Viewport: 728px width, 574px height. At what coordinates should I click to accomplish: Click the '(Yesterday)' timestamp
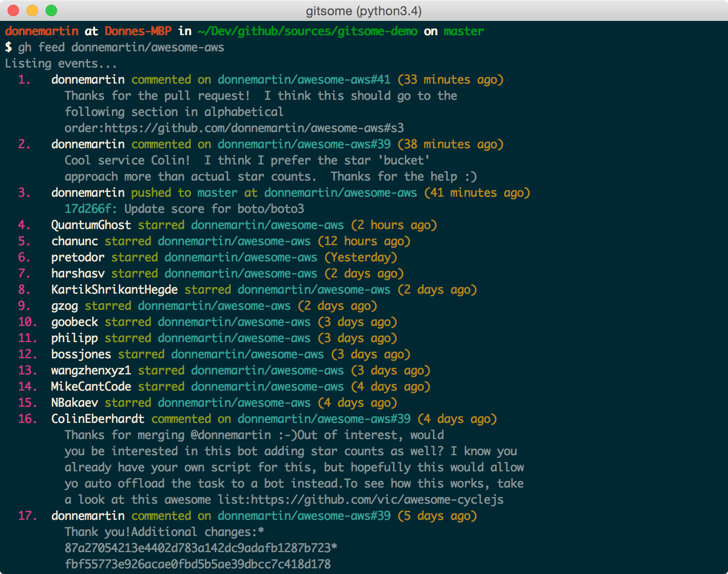(x=361, y=258)
